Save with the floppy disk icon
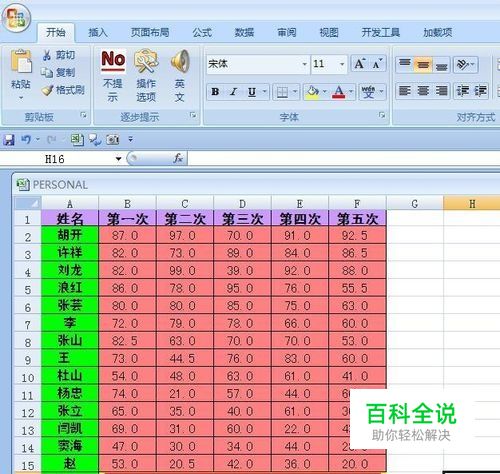This screenshot has height=474, width=500. (9, 140)
